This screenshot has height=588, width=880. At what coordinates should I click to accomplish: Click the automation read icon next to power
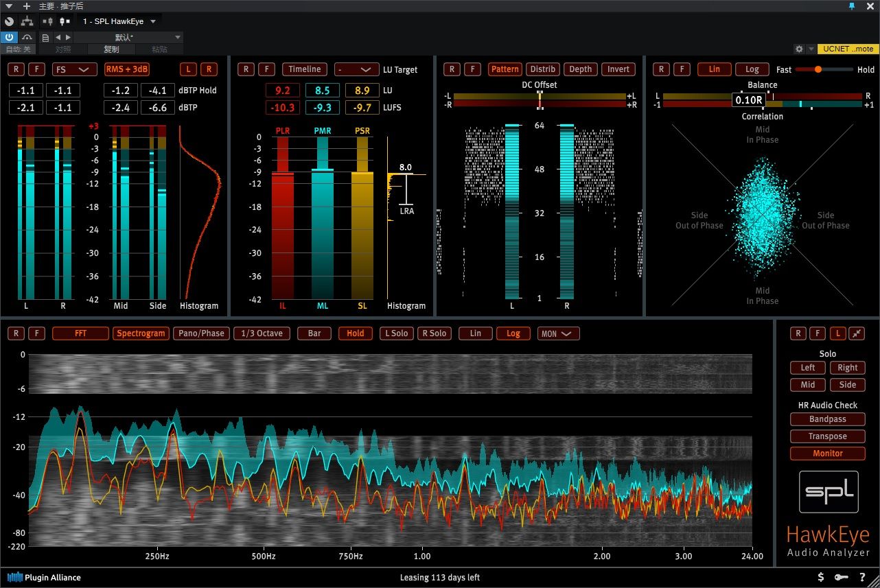[x=27, y=37]
